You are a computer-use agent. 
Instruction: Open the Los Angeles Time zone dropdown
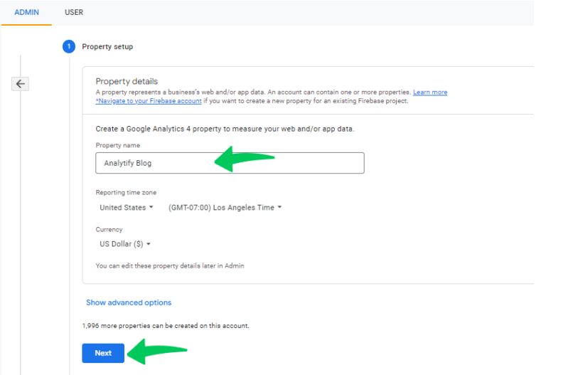point(225,208)
